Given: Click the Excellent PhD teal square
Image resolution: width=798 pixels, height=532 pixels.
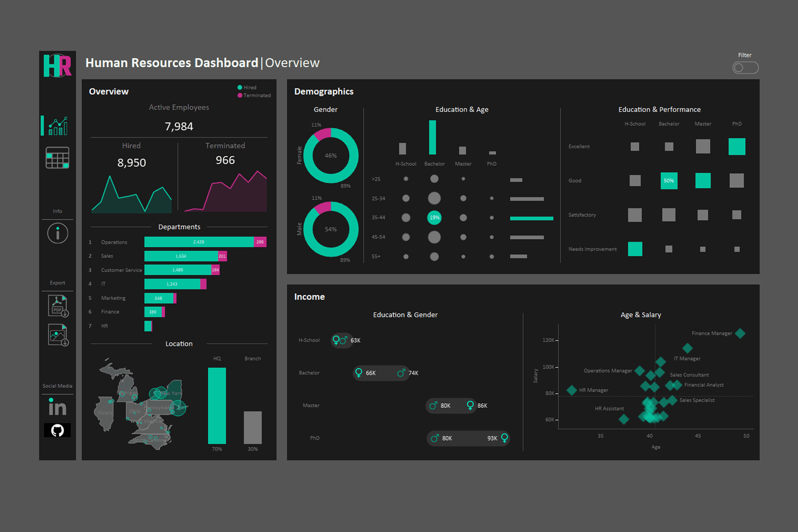Looking at the screenshot, I should [736, 147].
